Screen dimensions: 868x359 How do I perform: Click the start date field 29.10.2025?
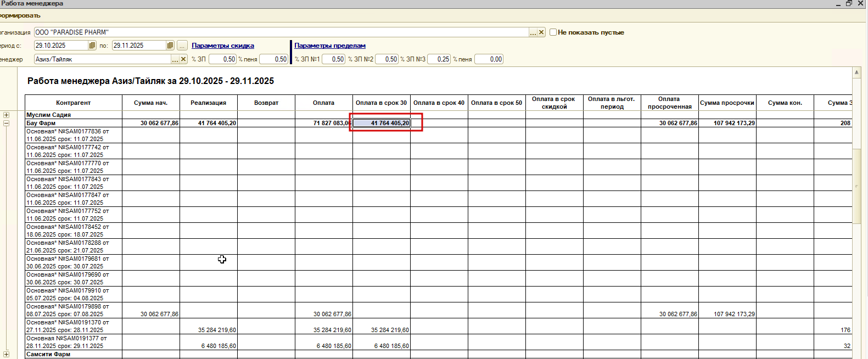[61, 46]
